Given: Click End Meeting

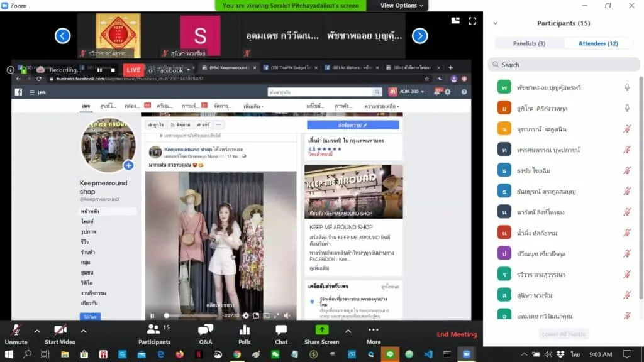Looking at the screenshot, I should point(457,334).
